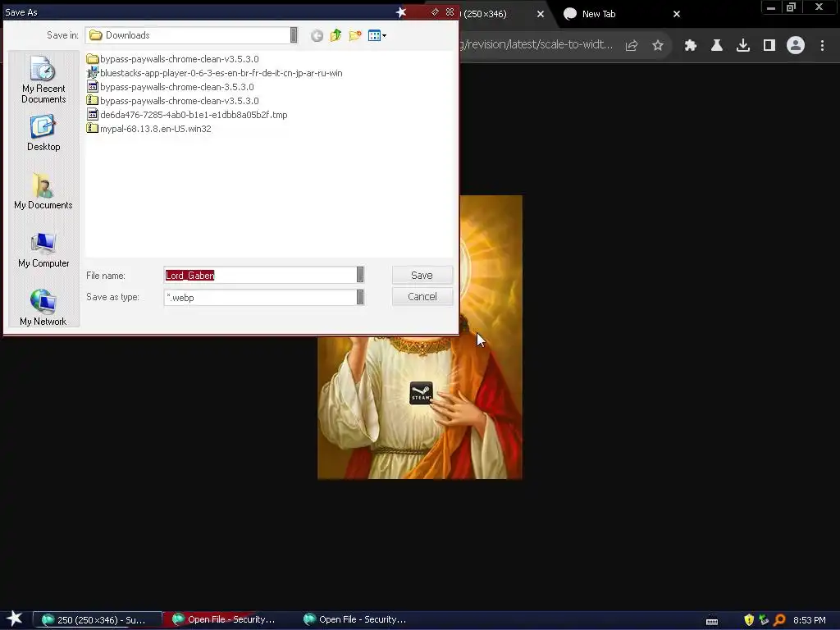Select mypal-68.13.8.en-US.win32 archive
840x630 pixels.
click(x=149, y=129)
